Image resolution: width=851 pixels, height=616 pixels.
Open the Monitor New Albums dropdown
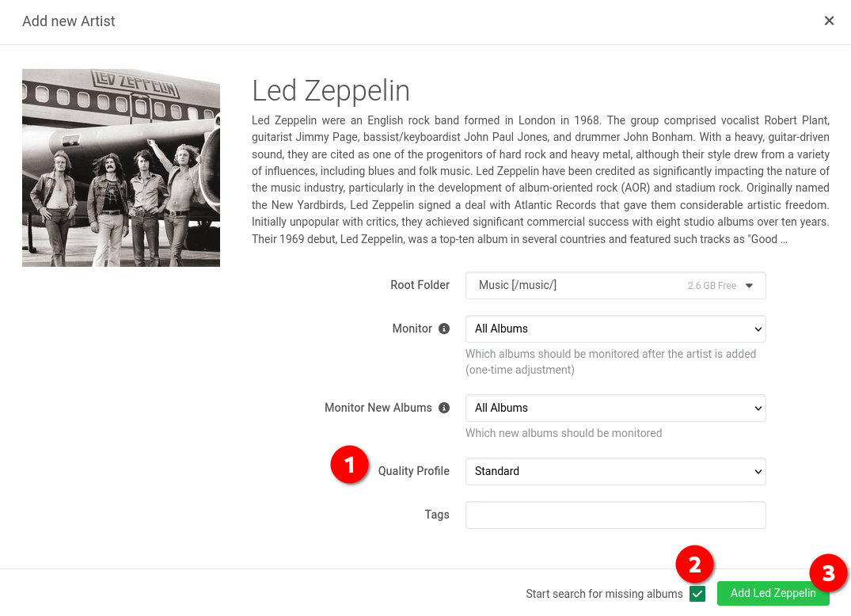click(x=615, y=408)
